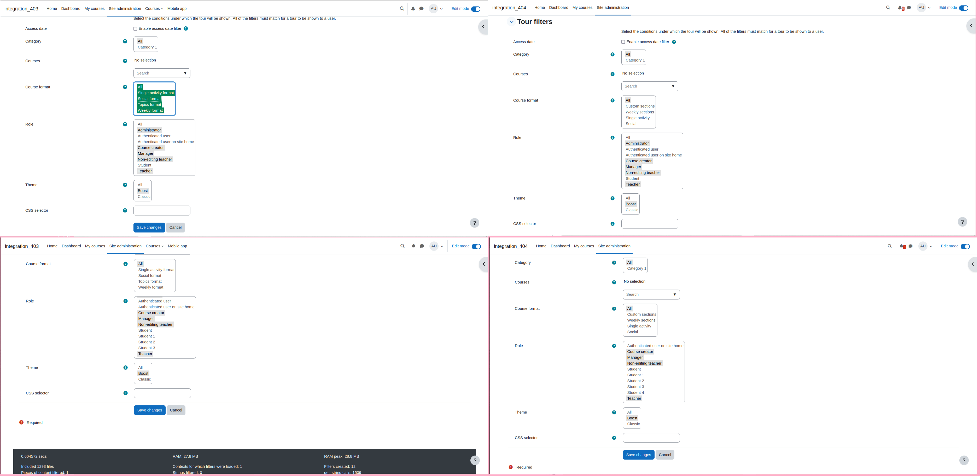Click Save changes in lower integration_403 window
The height and width of the screenshot is (476, 980).
pos(149,410)
